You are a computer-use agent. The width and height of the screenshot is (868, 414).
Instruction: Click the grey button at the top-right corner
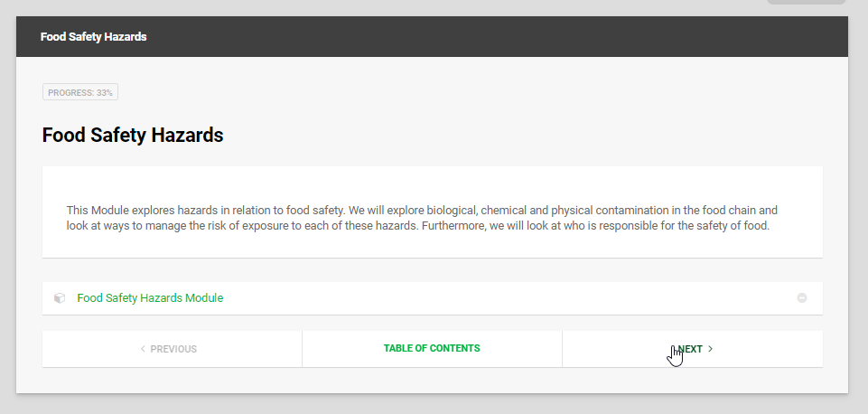806,2
